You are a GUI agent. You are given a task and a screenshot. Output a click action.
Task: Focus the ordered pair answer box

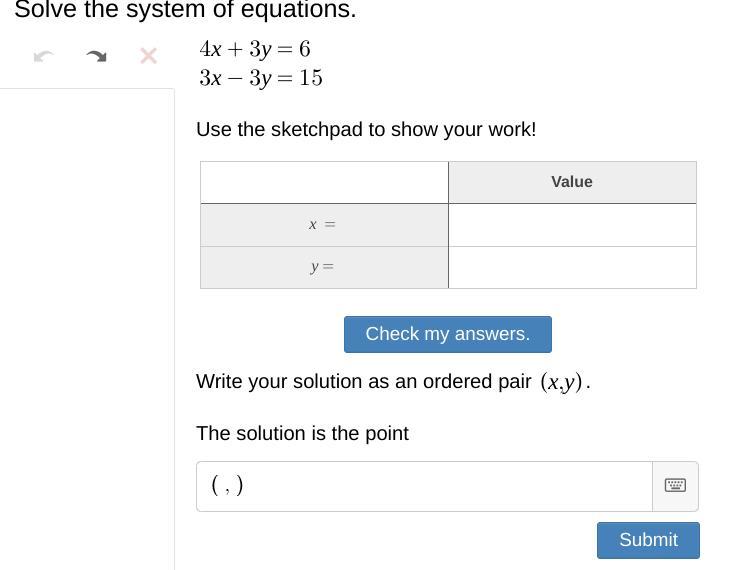click(424, 486)
